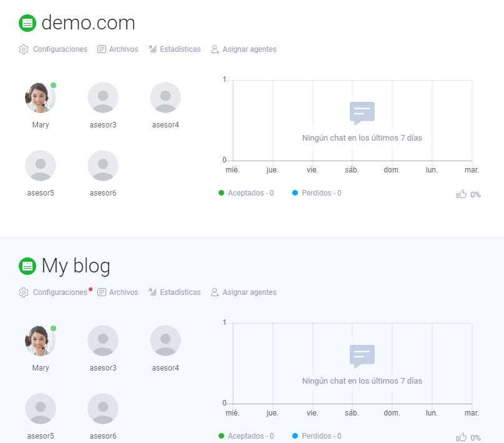Click 'Ningún chat en los últimos 7 días' in My blog
This screenshot has height=443, width=504.
(x=362, y=381)
